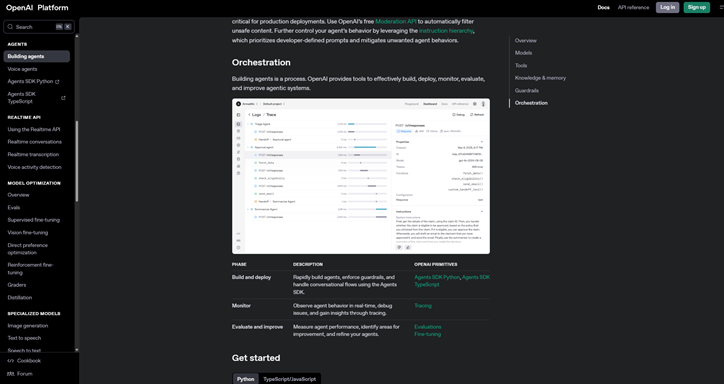Open Evals in the sidebar

coord(13,208)
